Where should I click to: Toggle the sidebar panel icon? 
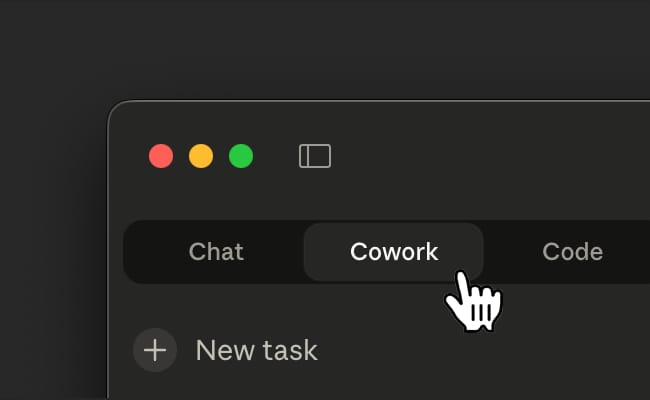pyautogui.click(x=315, y=156)
